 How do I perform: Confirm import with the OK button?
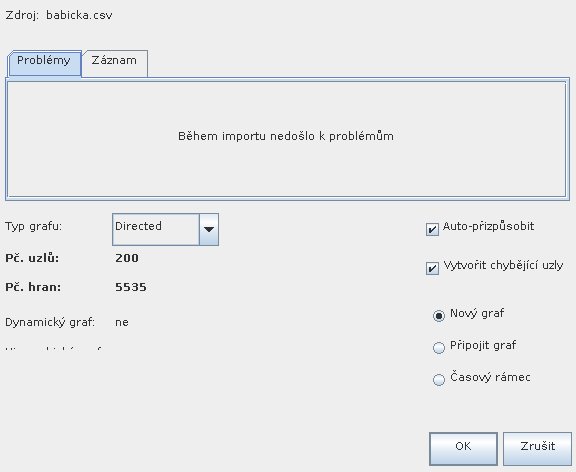(x=463, y=448)
